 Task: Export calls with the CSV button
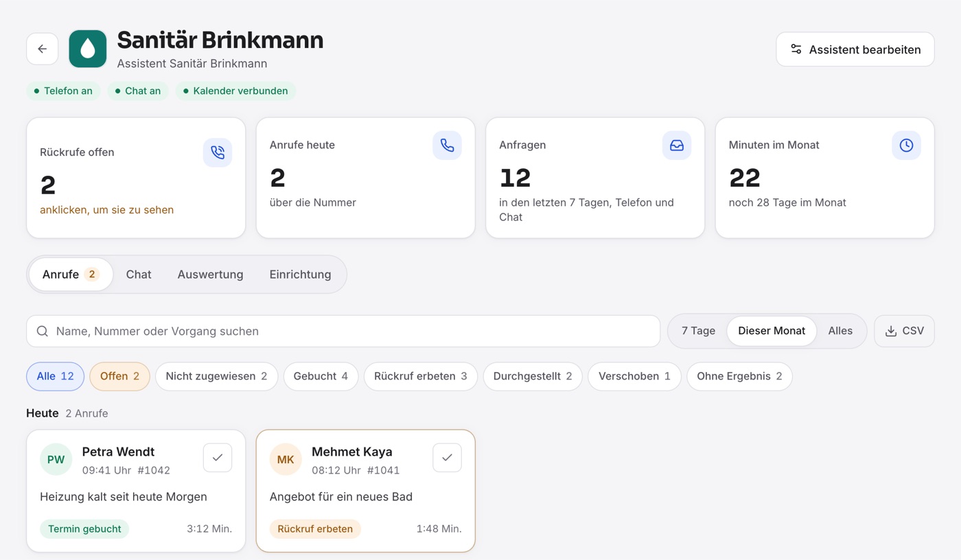coord(904,331)
